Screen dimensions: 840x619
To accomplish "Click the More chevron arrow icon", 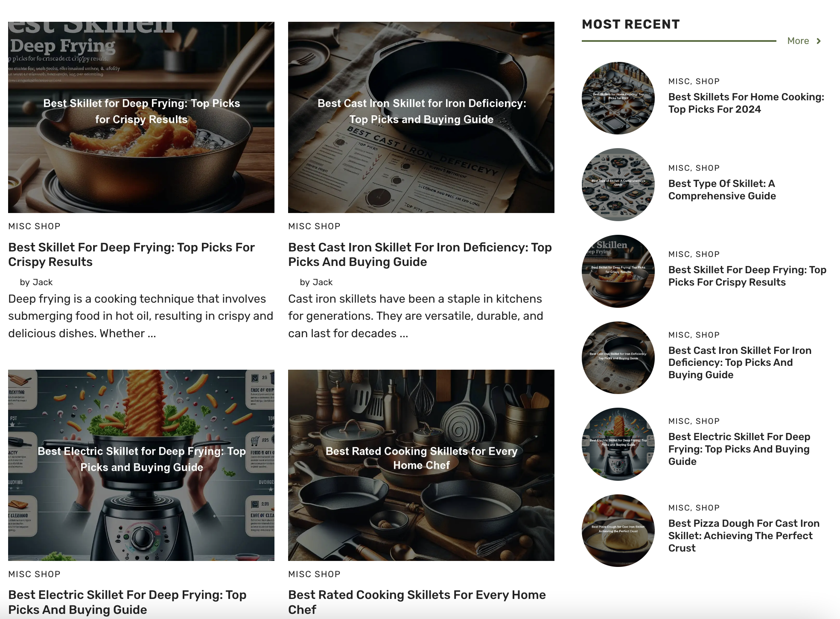I will pyautogui.click(x=818, y=41).
